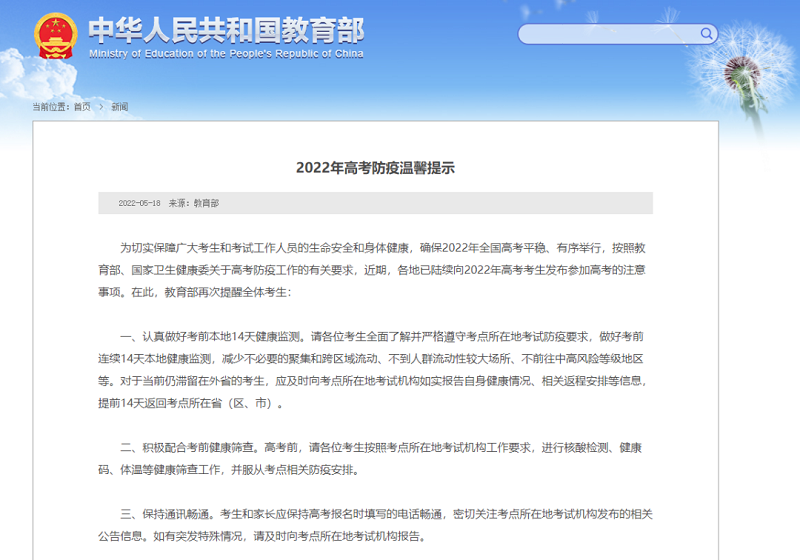Click the article title 2022年高考防疫温馨提示

point(375,168)
